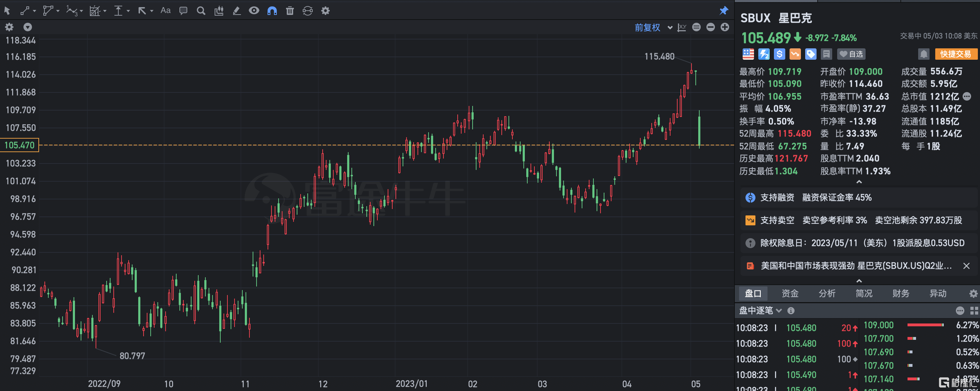Add SBUX to watchlist via 自选
The width and height of the screenshot is (980, 391).
(851, 54)
